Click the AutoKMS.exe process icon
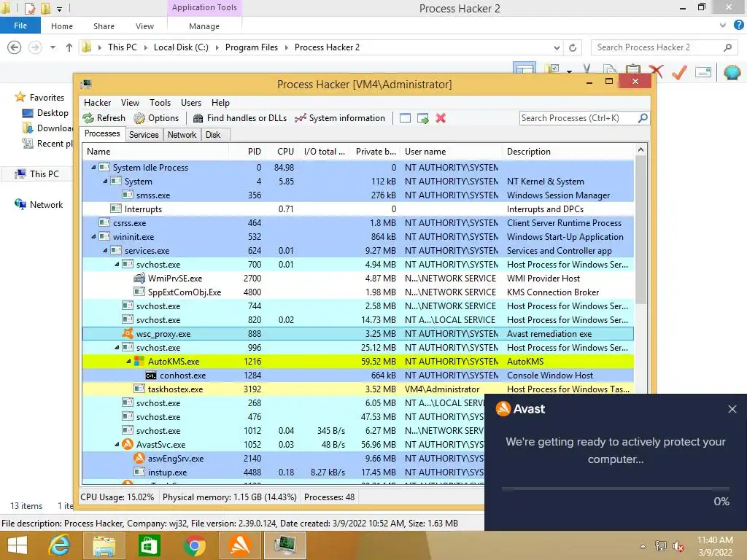Screen dimensions: 747x560 pyautogui.click(x=139, y=362)
